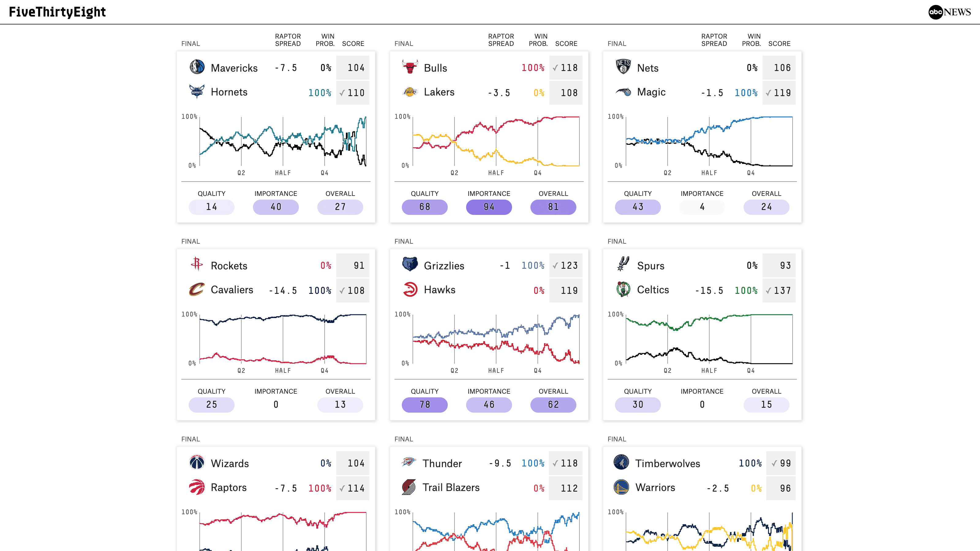Click the Grizzlies–Hawks quality rating 78
The height and width of the screenshot is (551, 980).
[x=424, y=405]
